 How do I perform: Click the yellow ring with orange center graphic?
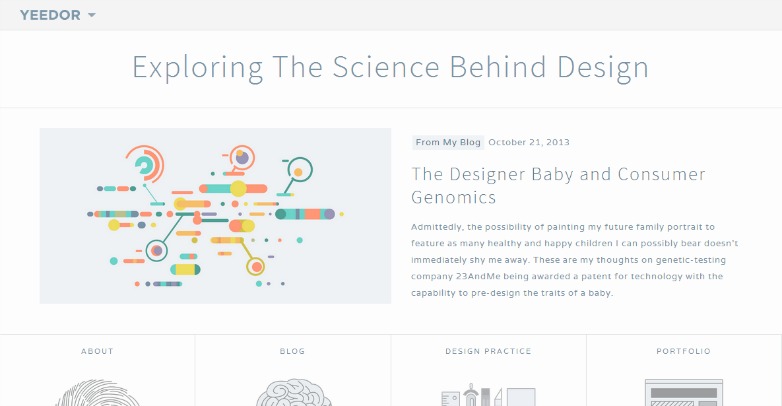point(256,267)
